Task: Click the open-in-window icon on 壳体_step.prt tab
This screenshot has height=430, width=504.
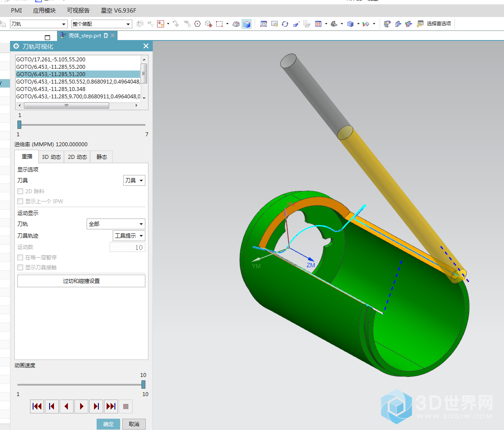Action: [x=106, y=35]
